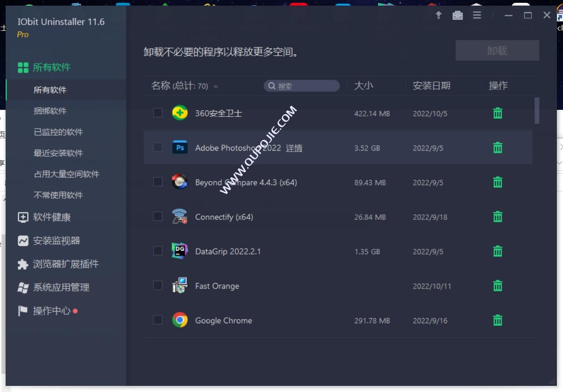This screenshot has height=392, width=563.
Task: Click the upload arrow icon in title bar
Action: pos(439,15)
